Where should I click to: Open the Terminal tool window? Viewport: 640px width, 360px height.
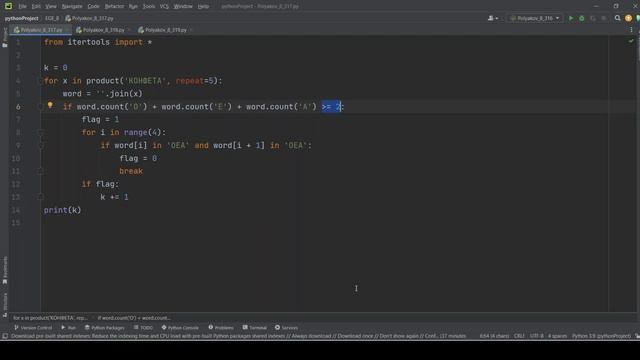click(x=255, y=328)
